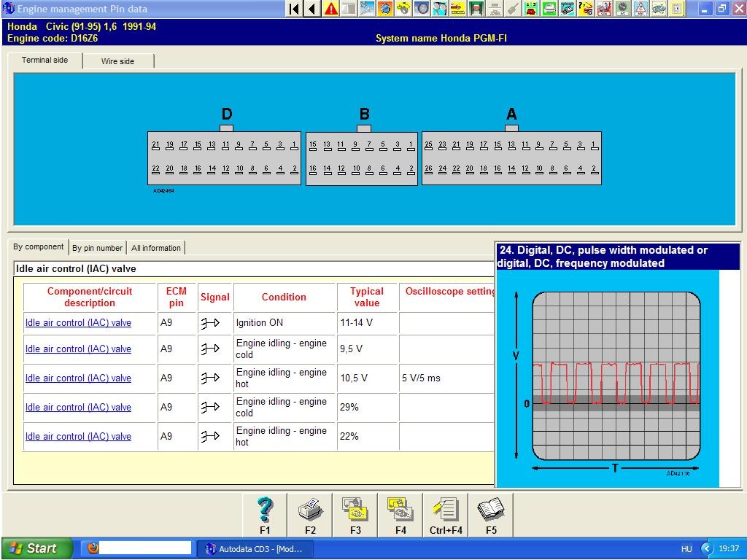Image resolution: width=747 pixels, height=560 pixels.
Task: Click the ECM pin column header
Action: (177, 297)
